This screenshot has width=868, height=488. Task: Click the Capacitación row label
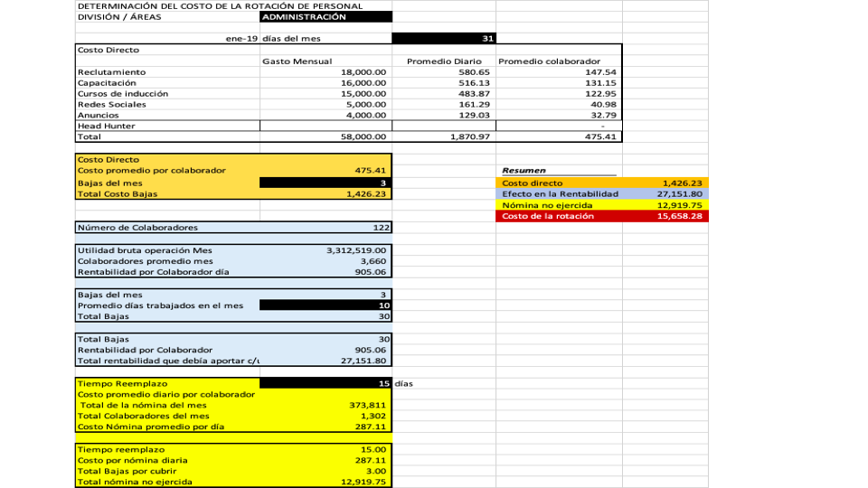pyautogui.click(x=106, y=83)
